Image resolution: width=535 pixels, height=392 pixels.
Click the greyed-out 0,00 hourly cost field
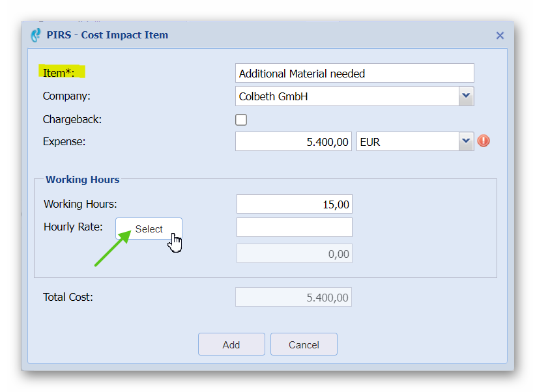click(x=294, y=253)
